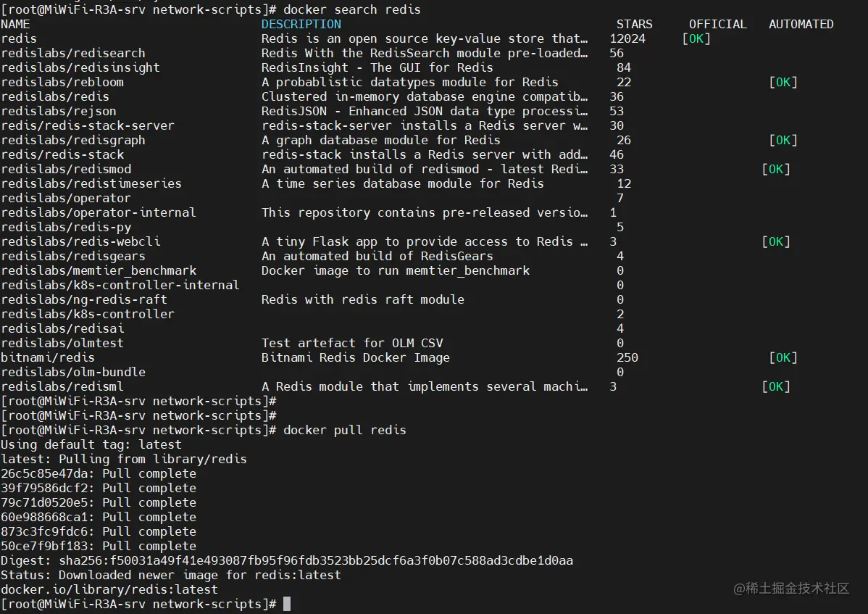Click layer ID 26c5c85e47da line
Screen dimensions: 868x614
pyautogui.click(x=99, y=473)
